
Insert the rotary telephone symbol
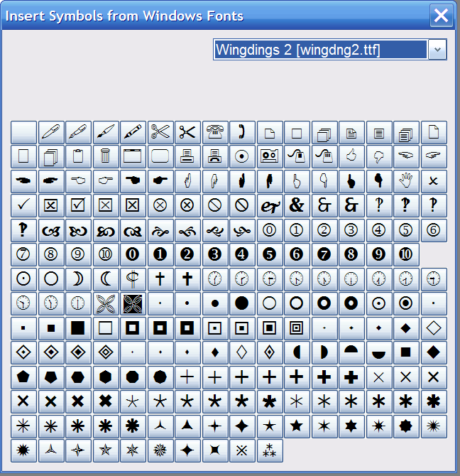pos(214,132)
